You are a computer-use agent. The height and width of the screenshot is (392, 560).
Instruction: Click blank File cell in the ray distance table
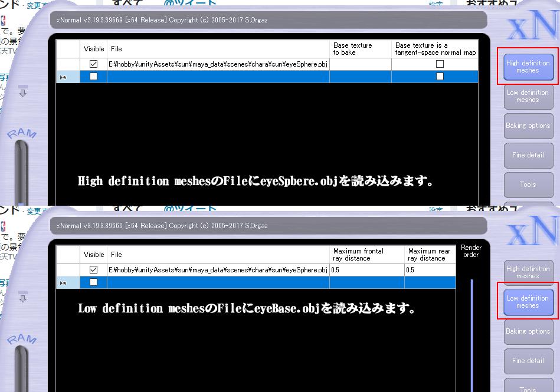[218, 282]
